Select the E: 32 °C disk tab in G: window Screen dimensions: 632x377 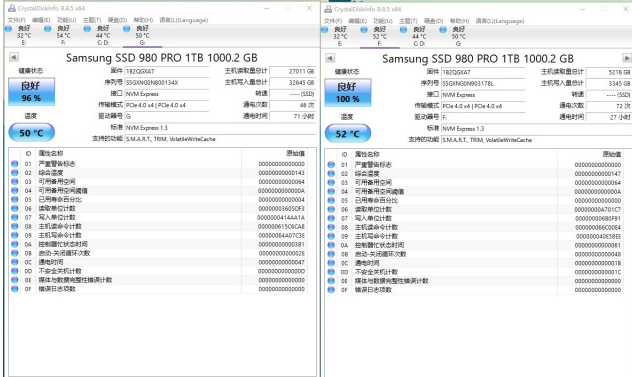[x=20, y=35]
